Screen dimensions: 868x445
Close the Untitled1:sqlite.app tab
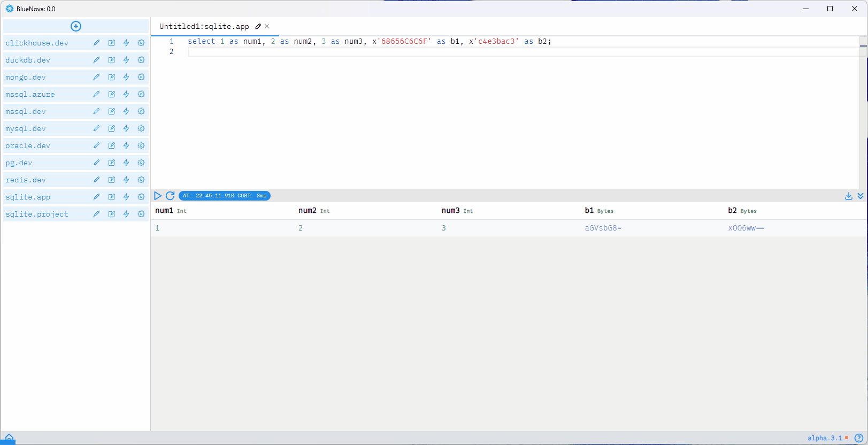pos(267,26)
